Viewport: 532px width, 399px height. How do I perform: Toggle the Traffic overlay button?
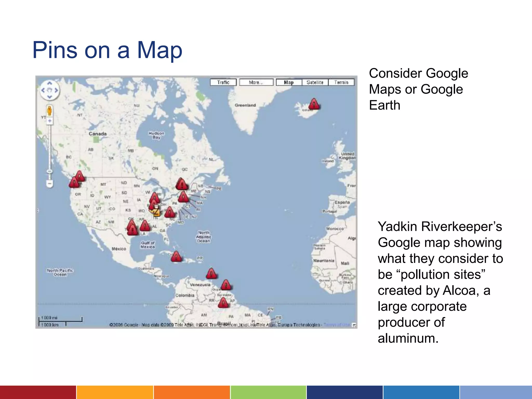pos(223,82)
